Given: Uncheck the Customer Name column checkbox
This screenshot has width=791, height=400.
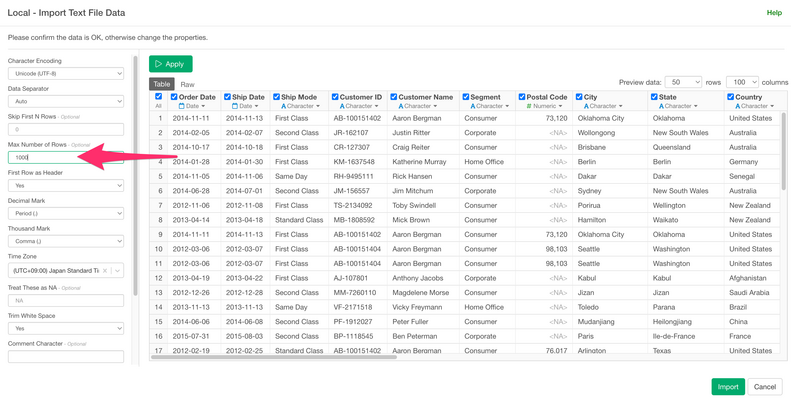Looking at the screenshot, I should point(394,97).
